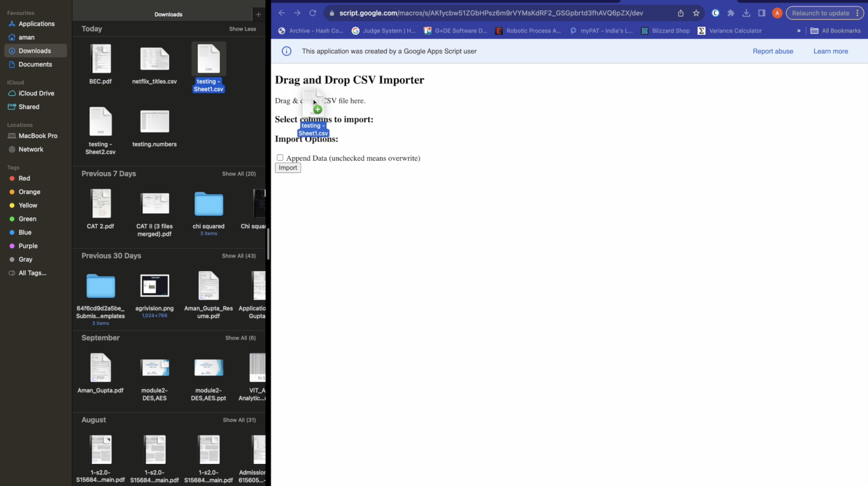Viewport: 868px width, 486px height.
Task: Expand Show All (43) previous 30 days
Action: pyautogui.click(x=240, y=256)
